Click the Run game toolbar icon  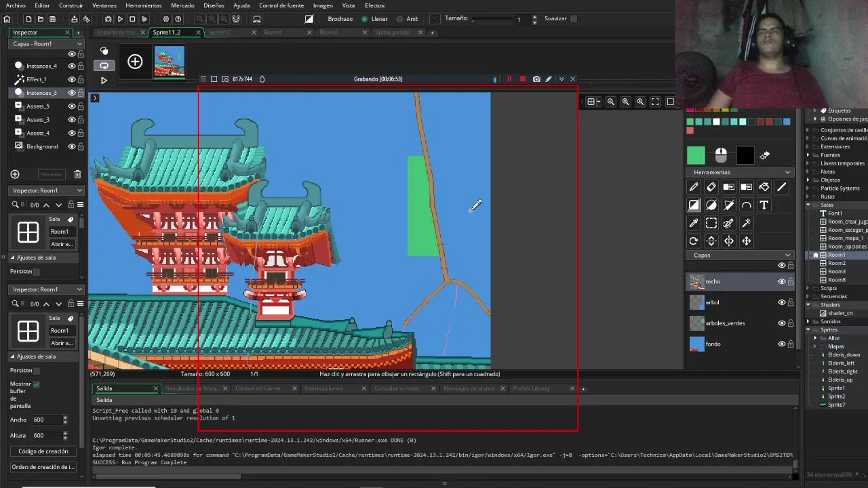[x=120, y=19]
